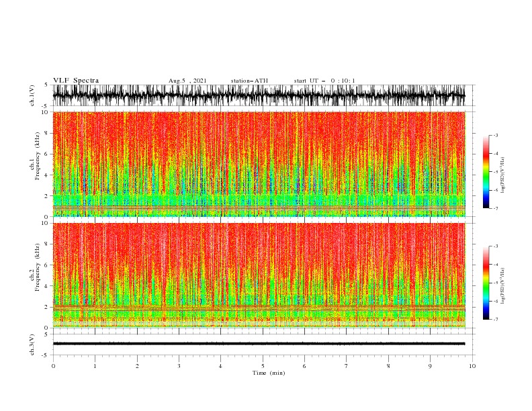Click the "Time (min)" axis label
532x411 pixels.
269,373
